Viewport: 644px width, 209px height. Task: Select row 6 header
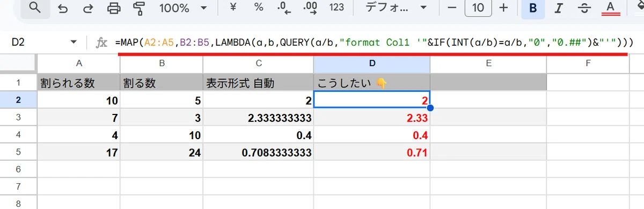click(18, 169)
